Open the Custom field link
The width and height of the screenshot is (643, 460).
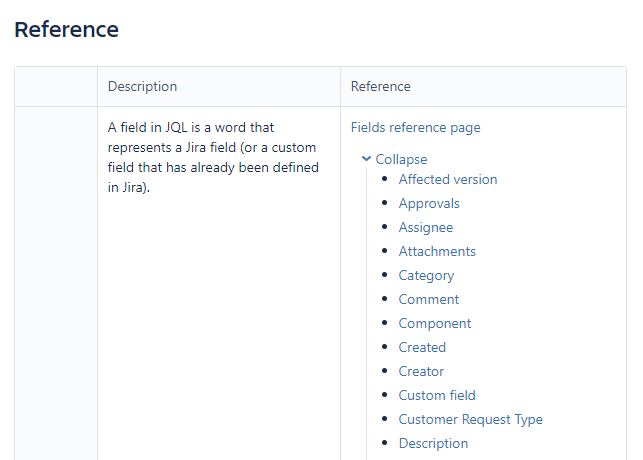(437, 395)
